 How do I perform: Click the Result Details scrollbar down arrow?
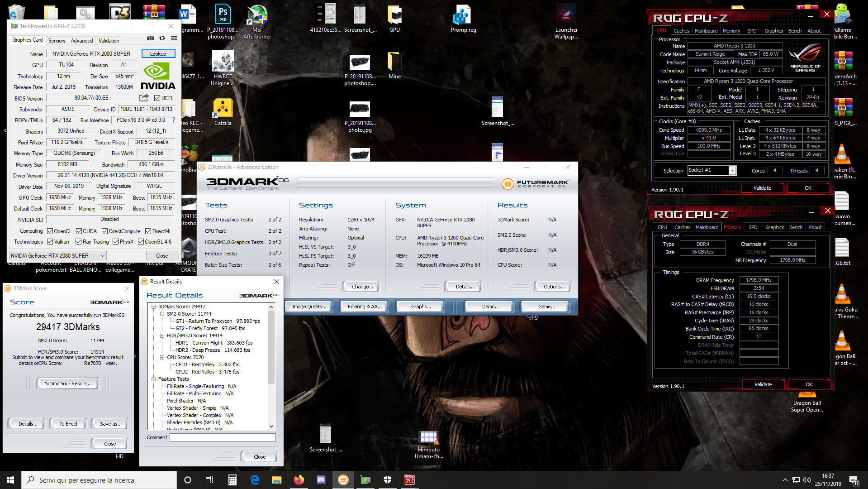click(271, 426)
